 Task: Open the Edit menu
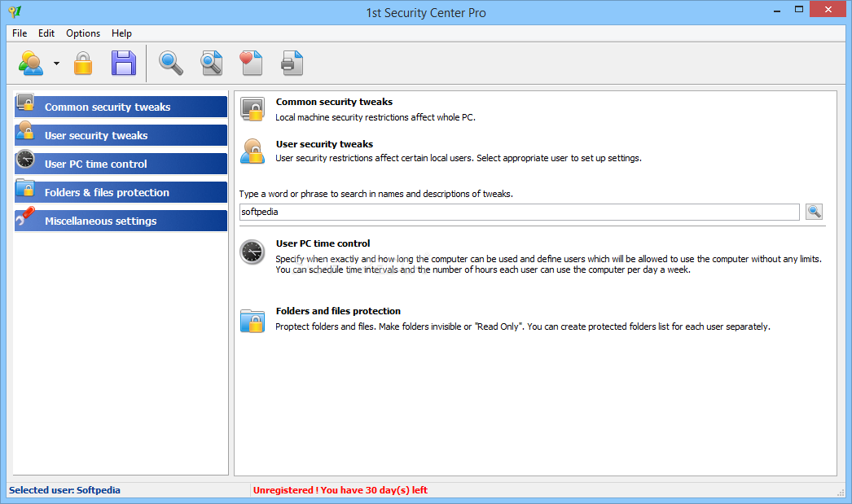click(46, 33)
